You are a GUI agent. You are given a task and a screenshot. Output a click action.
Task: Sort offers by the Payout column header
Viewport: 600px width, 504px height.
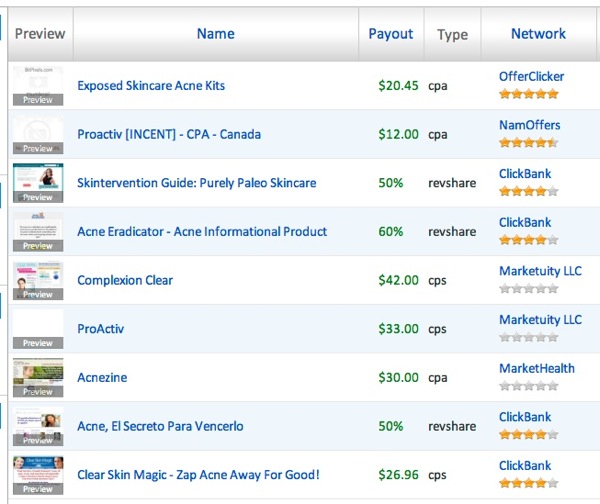click(391, 34)
